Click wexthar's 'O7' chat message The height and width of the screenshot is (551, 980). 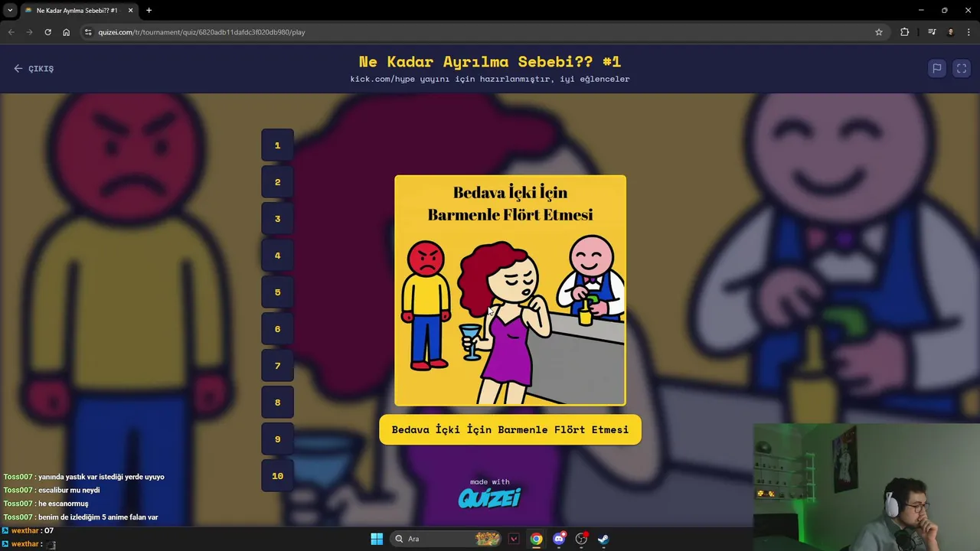49,530
